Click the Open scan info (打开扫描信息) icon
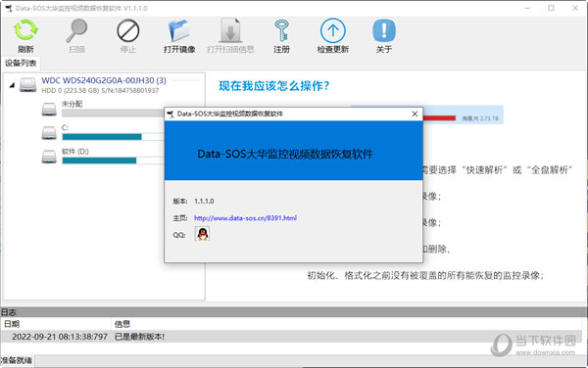Screen dimensions: 588x368 pyautogui.click(x=230, y=30)
